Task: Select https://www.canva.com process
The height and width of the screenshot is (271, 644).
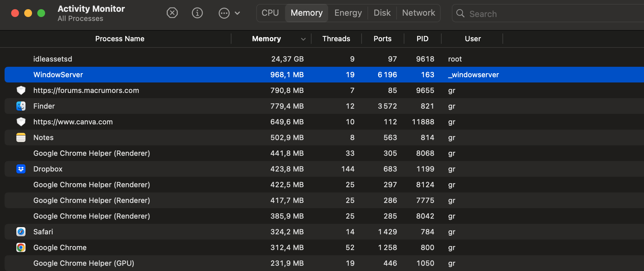Action: pyautogui.click(x=73, y=122)
